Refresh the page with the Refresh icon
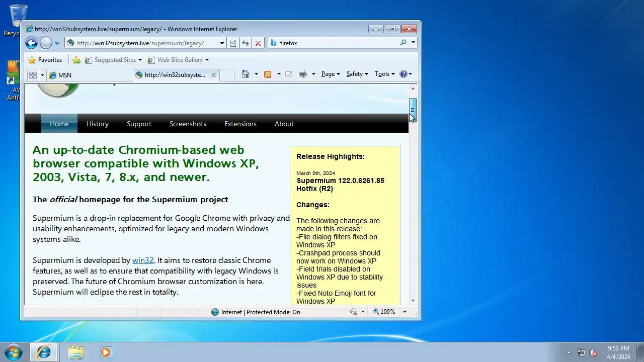The height and width of the screenshot is (362, 644). pos(246,43)
